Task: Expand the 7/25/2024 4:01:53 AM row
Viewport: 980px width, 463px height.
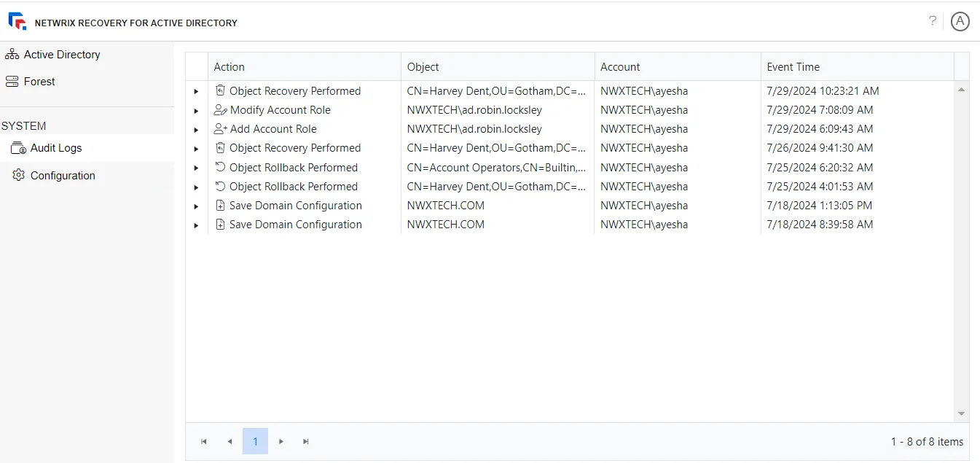Action: pyautogui.click(x=196, y=187)
